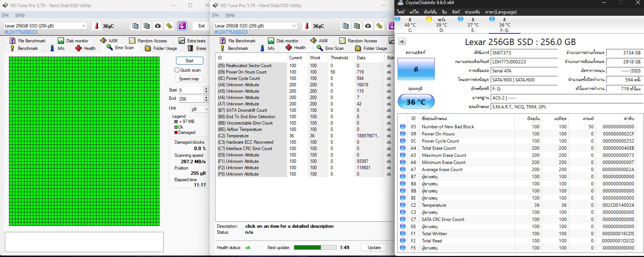Click the blue orb beside Total Written
This screenshot has width=644, height=257.
(x=403, y=234)
